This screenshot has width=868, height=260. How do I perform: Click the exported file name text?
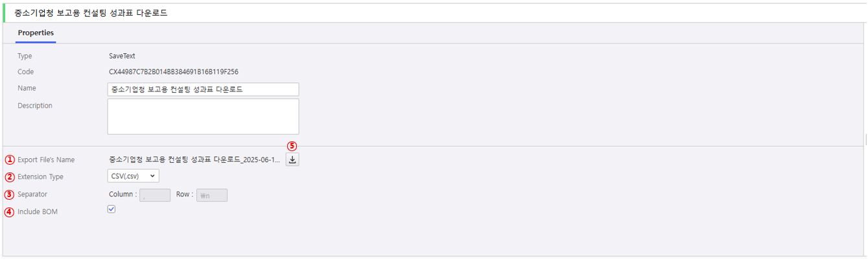click(194, 160)
